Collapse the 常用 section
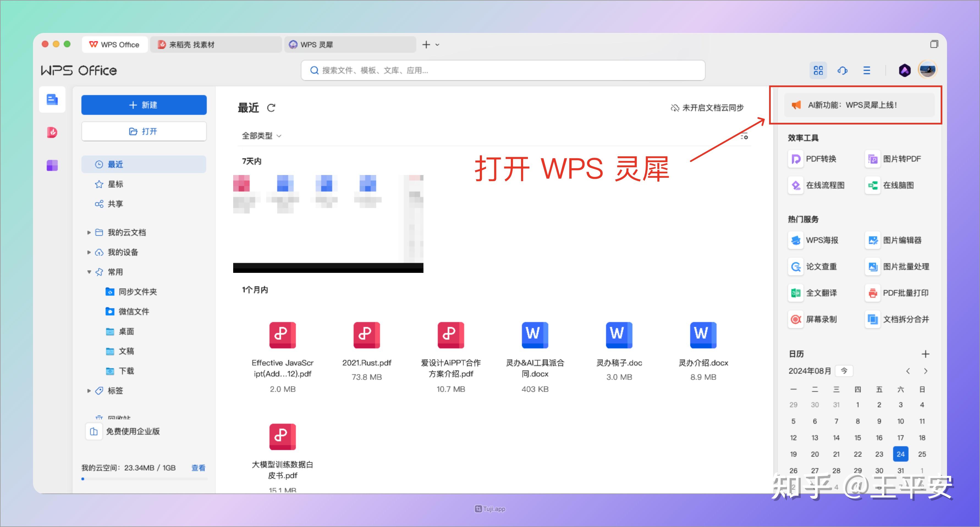Image resolution: width=980 pixels, height=527 pixels. tap(89, 272)
